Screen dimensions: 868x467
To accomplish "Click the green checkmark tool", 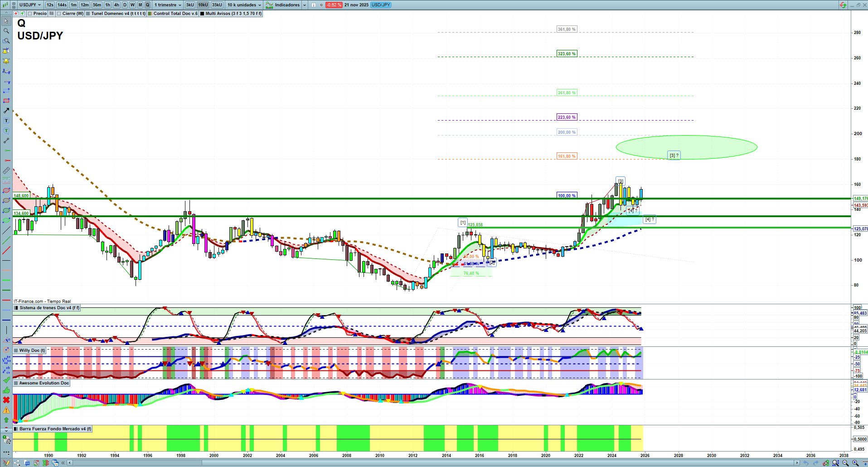I will (6, 380).
